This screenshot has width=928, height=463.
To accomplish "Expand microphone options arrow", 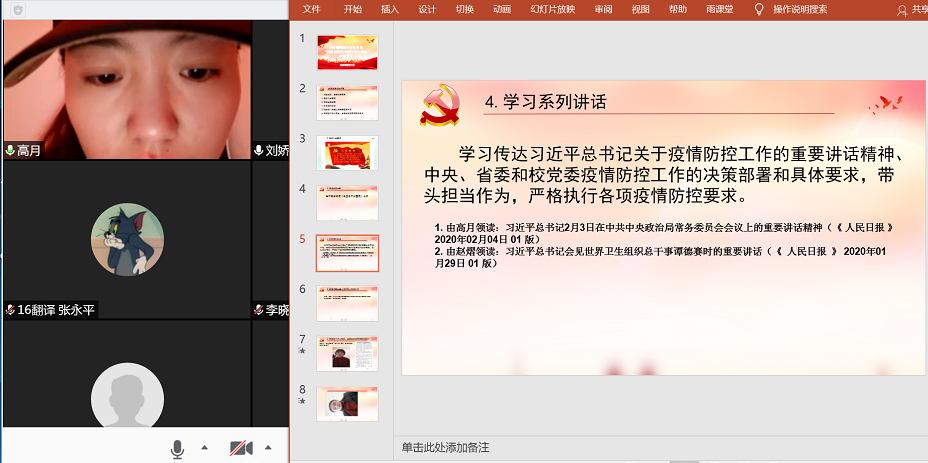I will point(204,448).
